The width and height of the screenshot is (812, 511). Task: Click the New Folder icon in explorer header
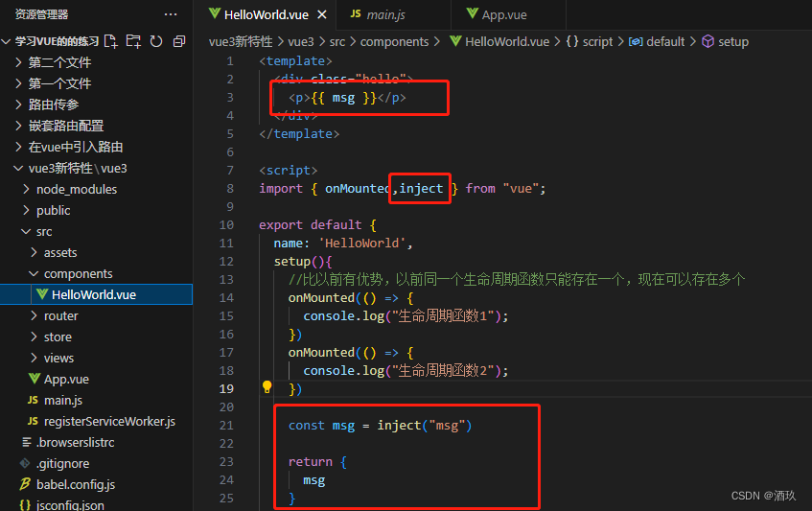click(x=133, y=41)
